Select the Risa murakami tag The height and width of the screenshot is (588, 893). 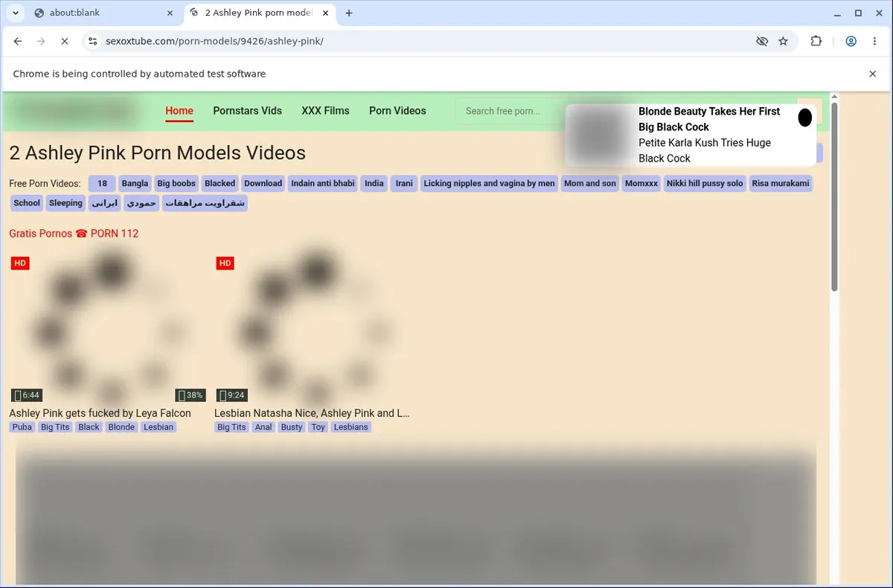pyautogui.click(x=781, y=183)
